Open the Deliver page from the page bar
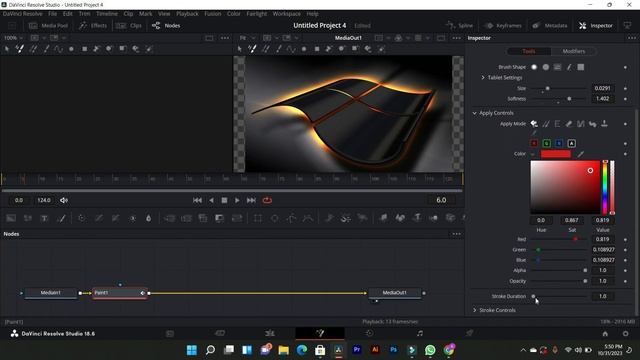This screenshot has width=640, height=360. 469,333
